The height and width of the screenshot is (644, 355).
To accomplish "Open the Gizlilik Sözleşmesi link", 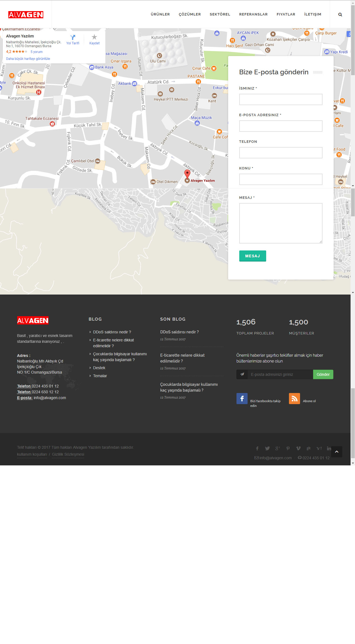I will [x=68, y=454].
